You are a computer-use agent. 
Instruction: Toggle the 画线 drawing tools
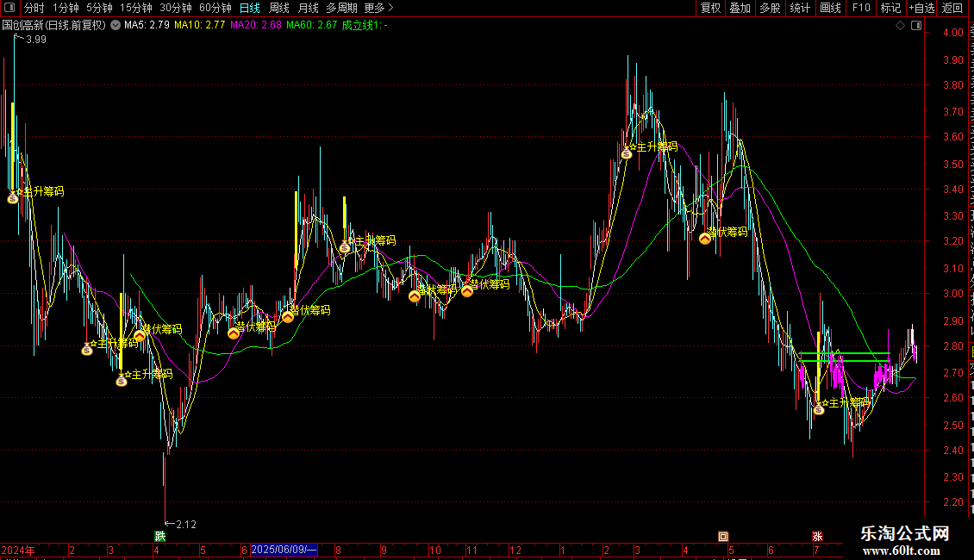coord(831,8)
